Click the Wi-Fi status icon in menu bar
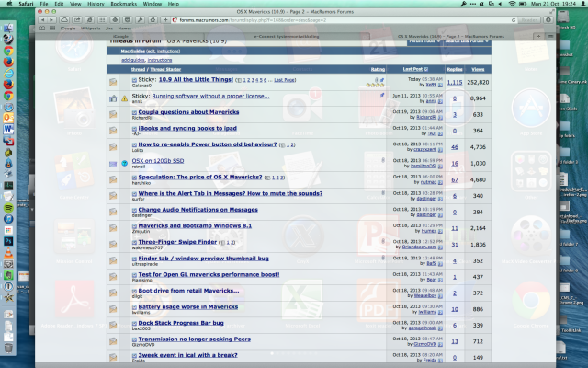The width and height of the screenshot is (588, 368). click(512, 4)
